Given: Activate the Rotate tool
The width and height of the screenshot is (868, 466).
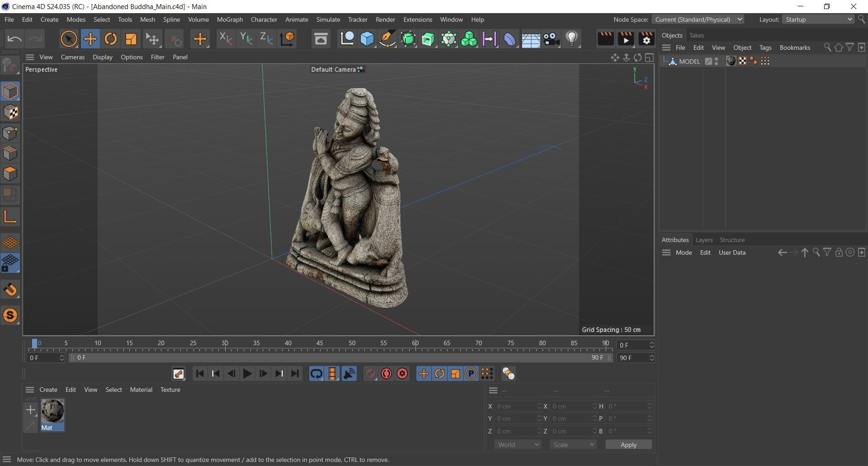Looking at the screenshot, I should tap(111, 39).
